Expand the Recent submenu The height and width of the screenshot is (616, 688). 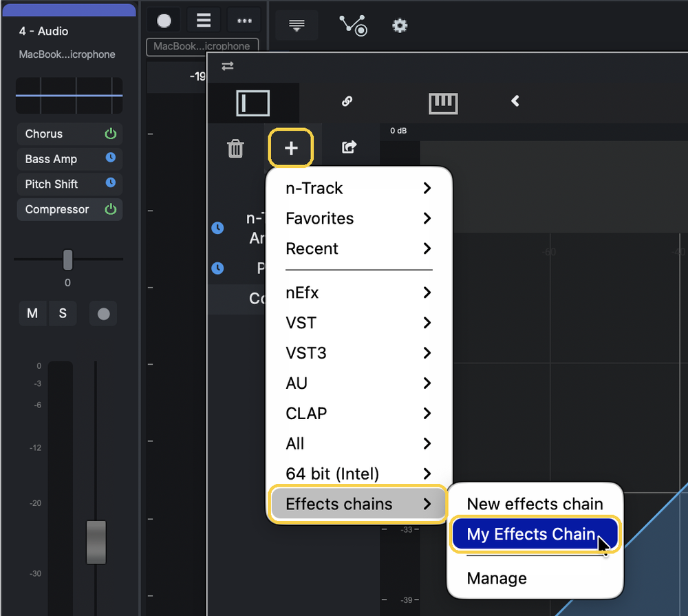click(x=358, y=248)
